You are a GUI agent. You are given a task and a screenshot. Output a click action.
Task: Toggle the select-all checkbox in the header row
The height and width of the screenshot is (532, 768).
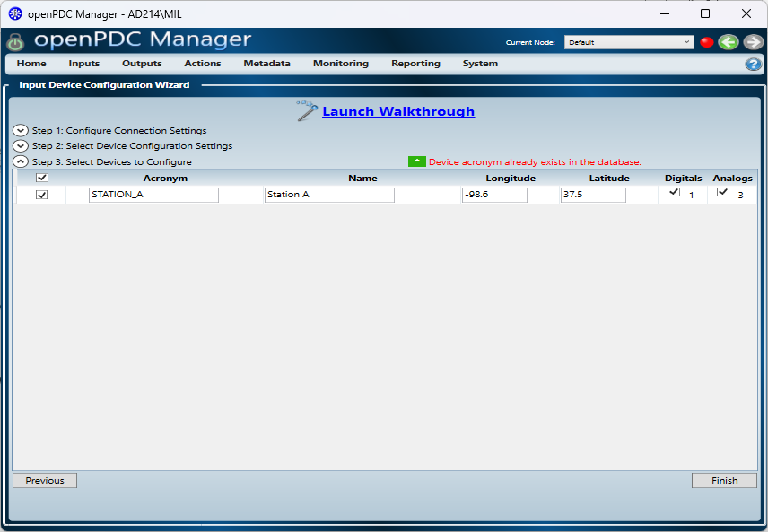41,178
